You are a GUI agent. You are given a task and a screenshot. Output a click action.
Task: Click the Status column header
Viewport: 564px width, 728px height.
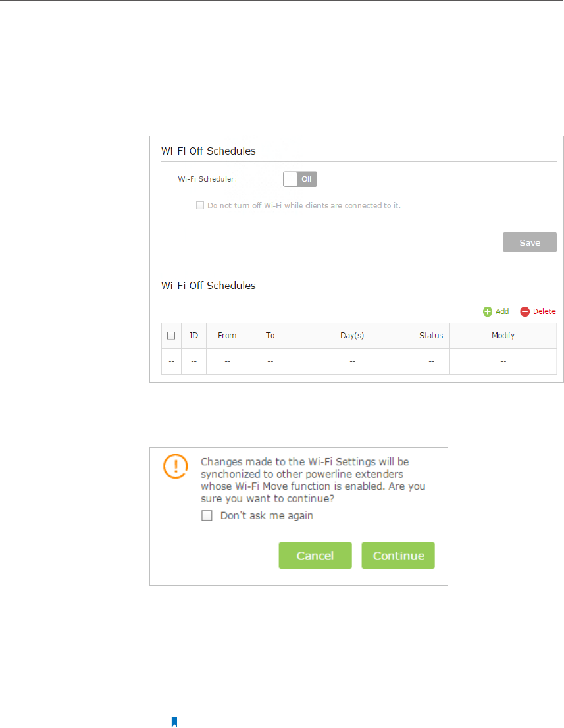[431, 336]
